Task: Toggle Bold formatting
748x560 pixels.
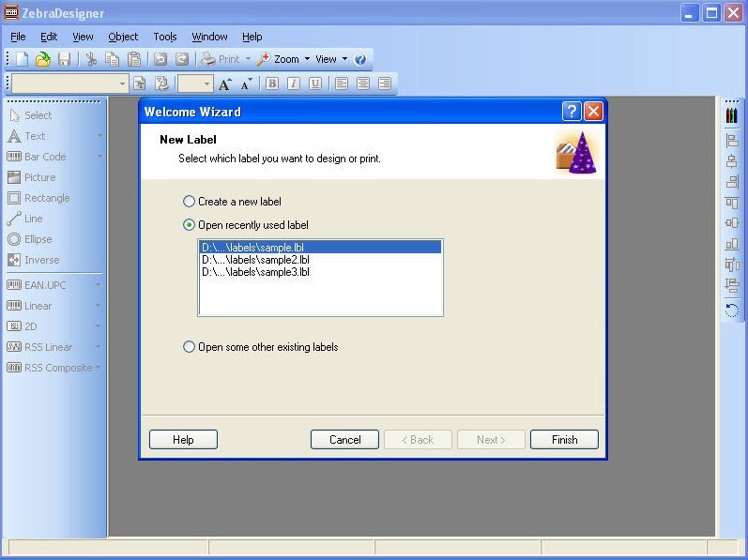Action: pyautogui.click(x=272, y=83)
